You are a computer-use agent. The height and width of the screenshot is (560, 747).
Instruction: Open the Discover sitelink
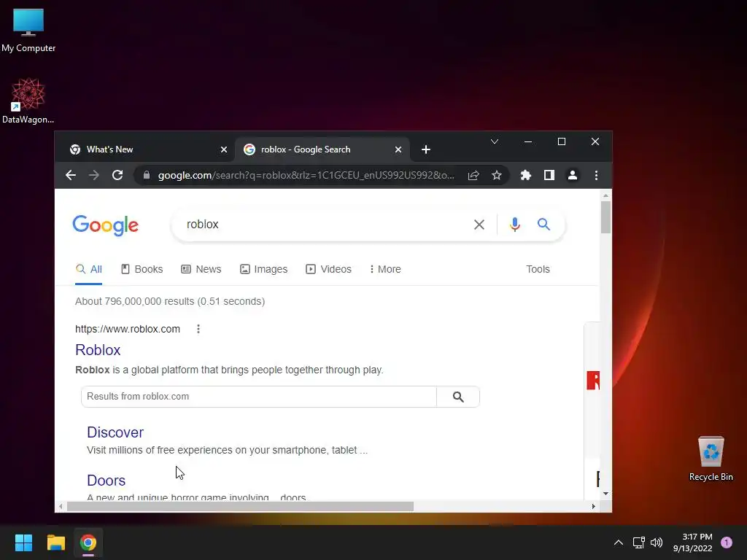click(115, 432)
